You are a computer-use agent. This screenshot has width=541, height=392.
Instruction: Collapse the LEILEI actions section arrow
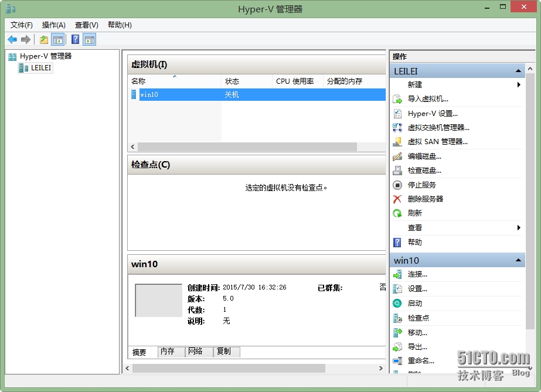tap(518, 71)
